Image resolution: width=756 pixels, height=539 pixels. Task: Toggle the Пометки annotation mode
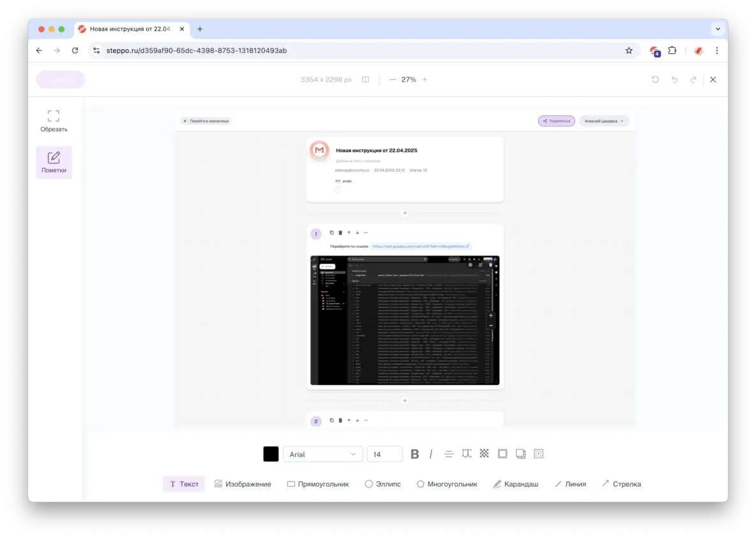pos(54,162)
